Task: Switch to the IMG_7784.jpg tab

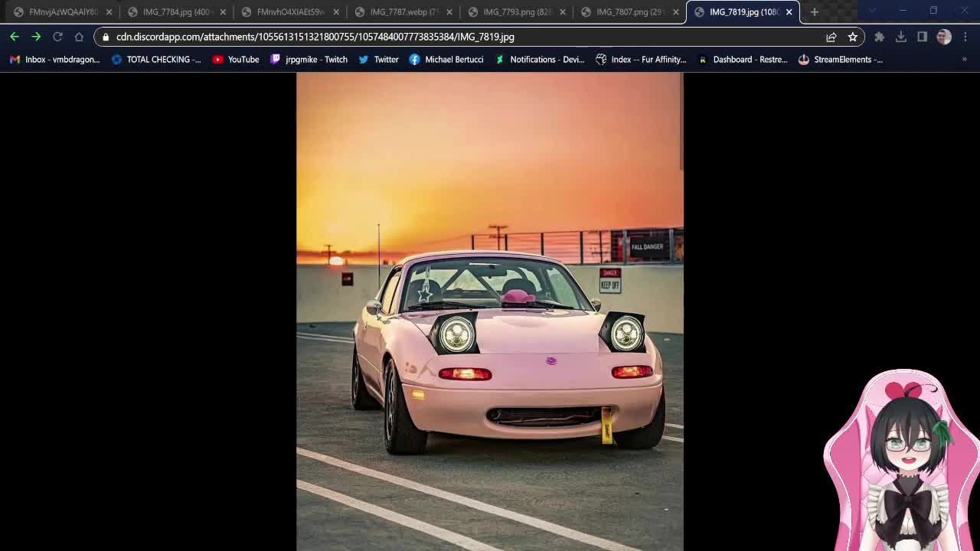Action: 175,12
